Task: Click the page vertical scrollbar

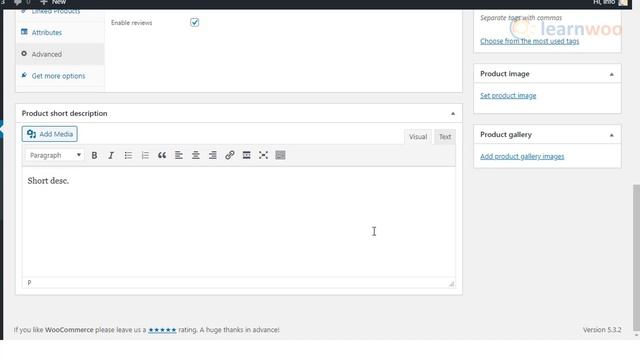Action: pos(636,257)
